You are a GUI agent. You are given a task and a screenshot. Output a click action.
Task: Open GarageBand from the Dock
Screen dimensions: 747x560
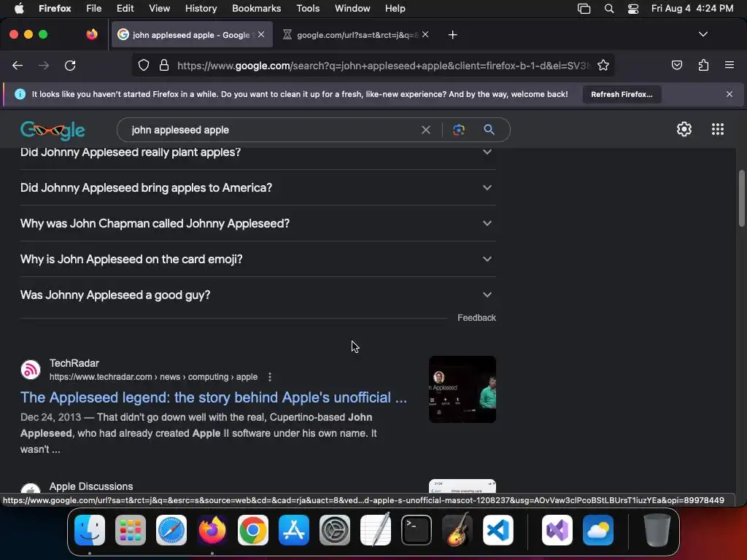coord(457,530)
